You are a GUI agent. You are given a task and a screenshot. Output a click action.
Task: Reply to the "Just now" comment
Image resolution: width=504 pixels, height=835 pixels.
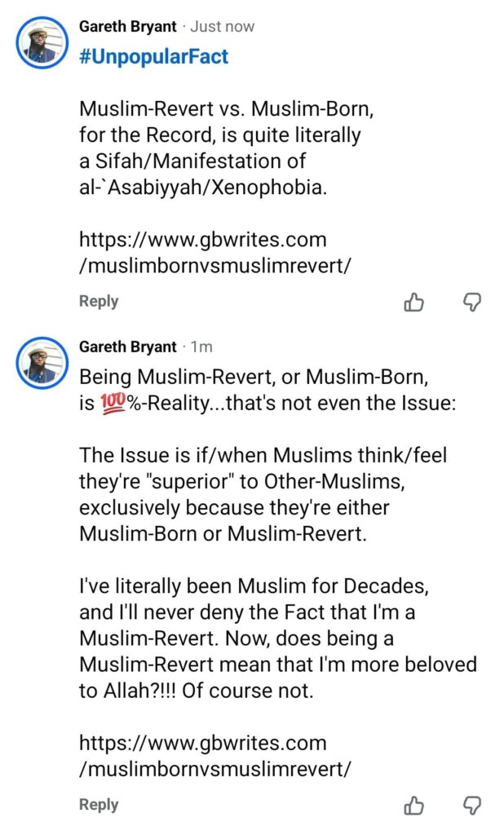tap(99, 301)
